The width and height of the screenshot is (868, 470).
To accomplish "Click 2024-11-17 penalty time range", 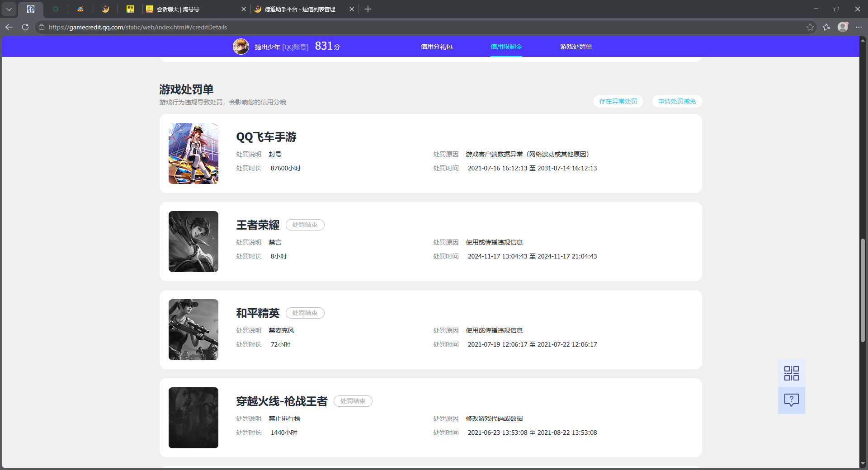I will (x=532, y=256).
